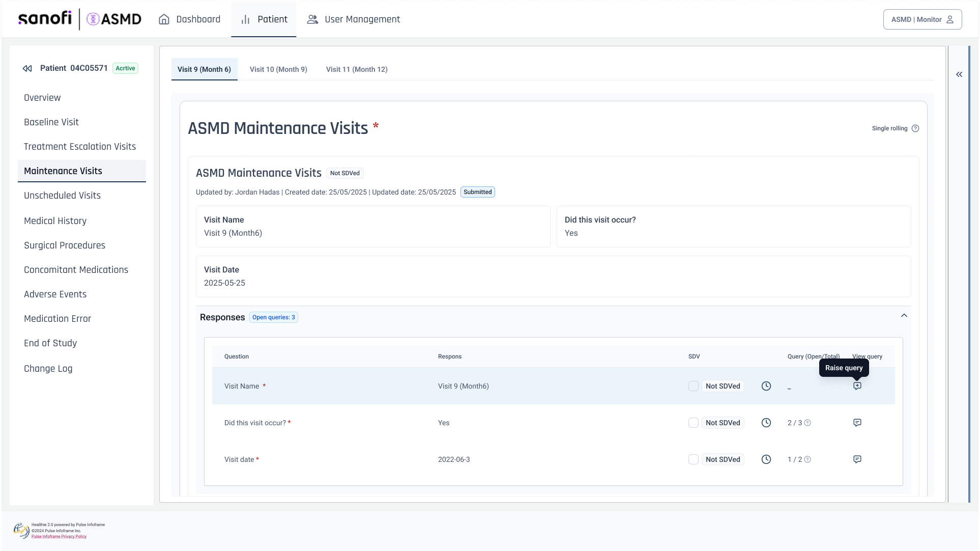Click the User Management people icon

(312, 19)
